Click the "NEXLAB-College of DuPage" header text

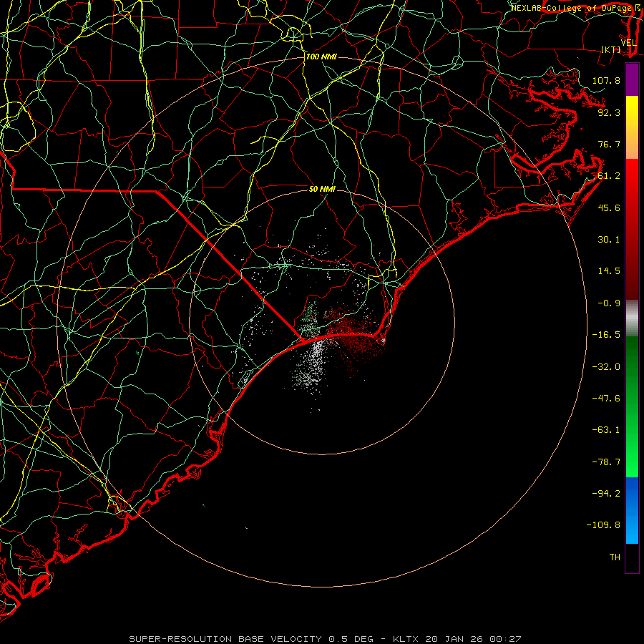(572, 8)
